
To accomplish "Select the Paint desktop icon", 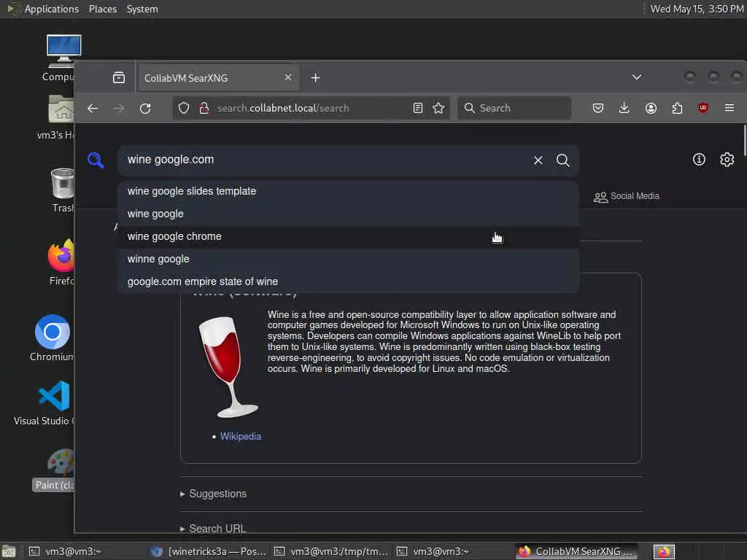I will click(x=54, y=470).
